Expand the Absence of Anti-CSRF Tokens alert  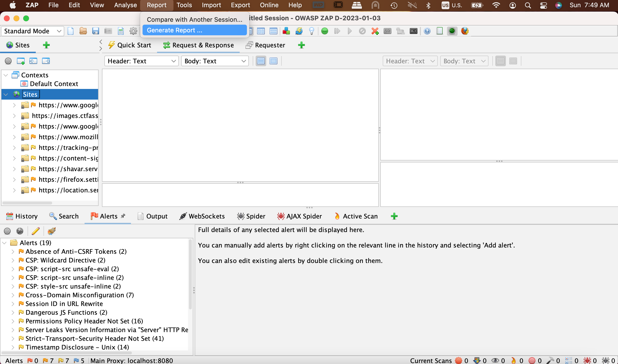click(13, 251)
